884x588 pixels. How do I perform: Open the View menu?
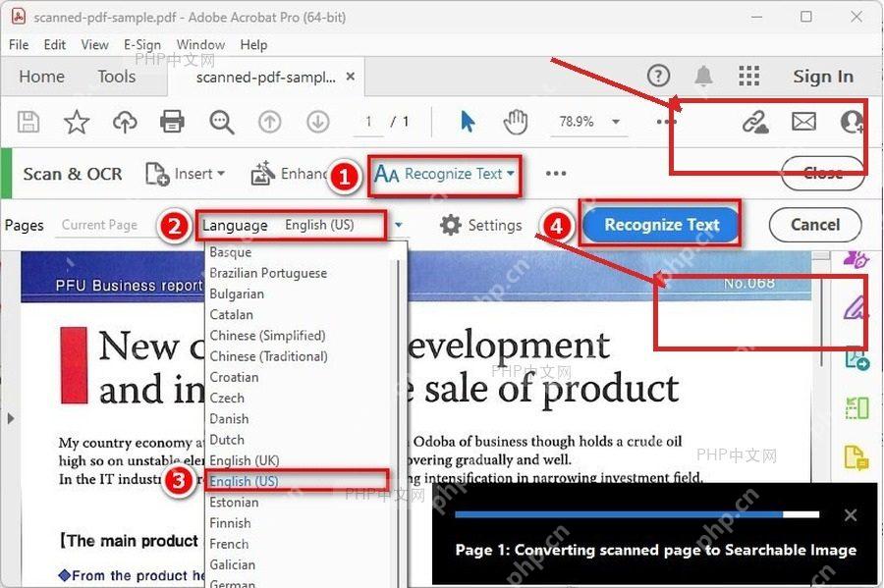pyautogui.click(x=94, y=44)
